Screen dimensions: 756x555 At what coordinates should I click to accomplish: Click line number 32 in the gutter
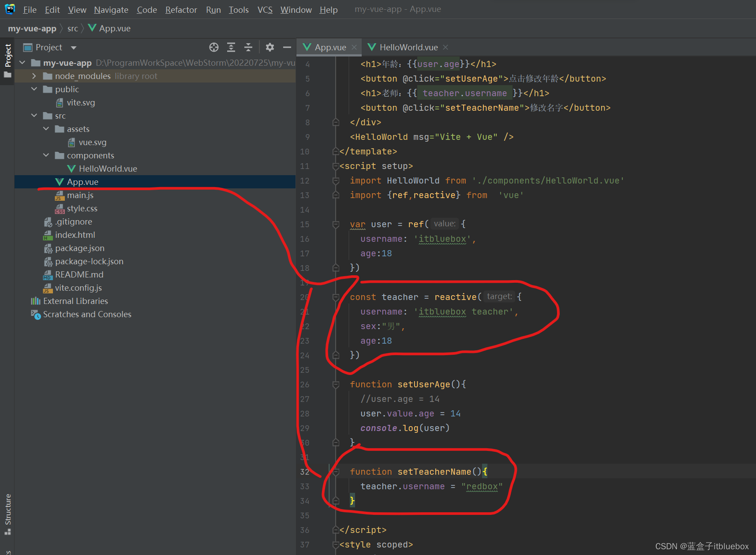coord(305,472)
